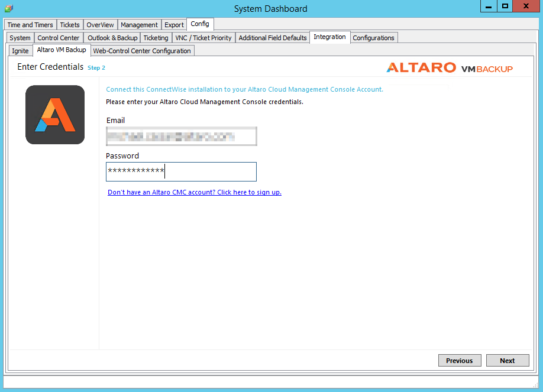Click the Altaro CMC sign up link
Image resolution: width=543 pixels, height=392 pixels.
(x=195, y=192)
